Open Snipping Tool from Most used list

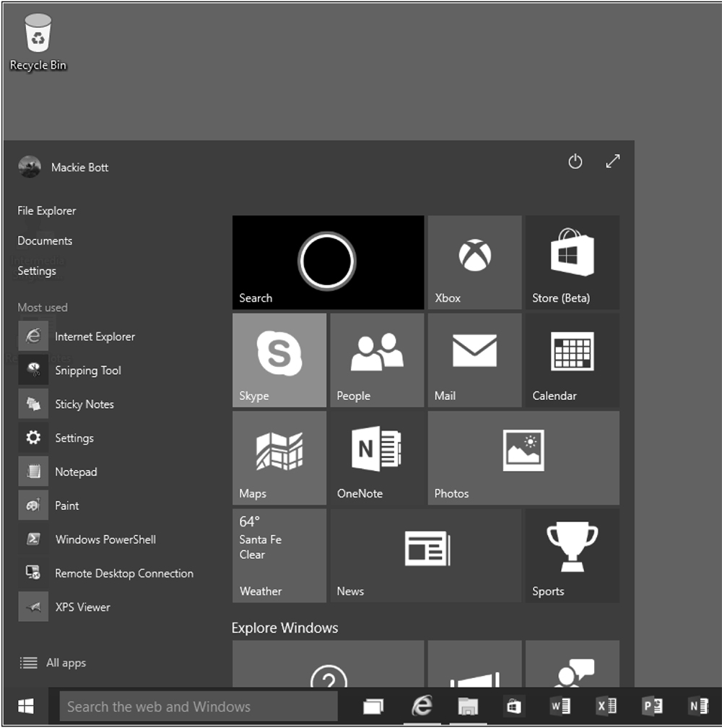point(87,370)
